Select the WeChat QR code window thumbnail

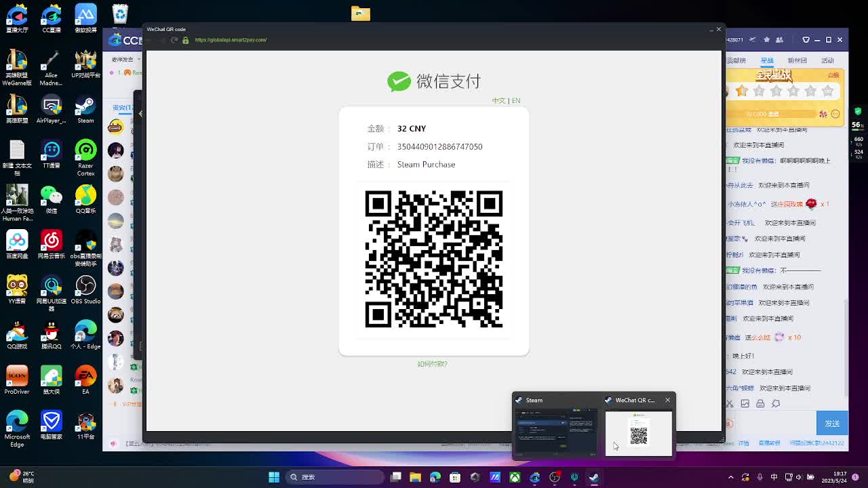point(638,433)
